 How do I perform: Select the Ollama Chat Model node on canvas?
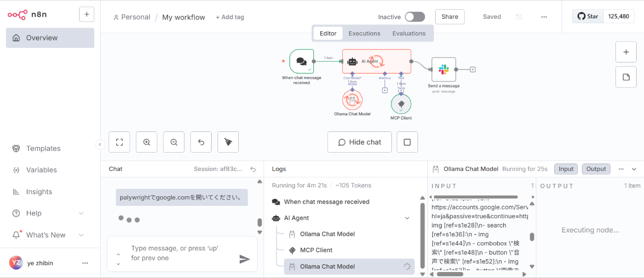[352, 100]
